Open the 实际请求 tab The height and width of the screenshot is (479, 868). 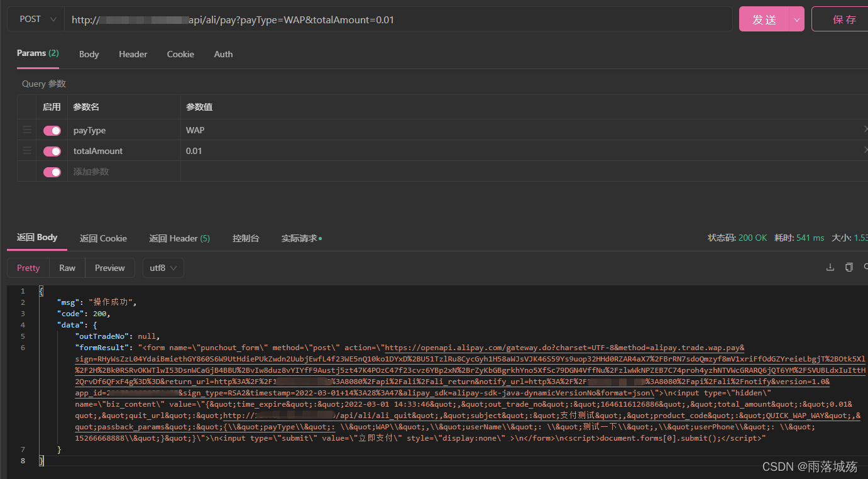click(x=302, y=239)
